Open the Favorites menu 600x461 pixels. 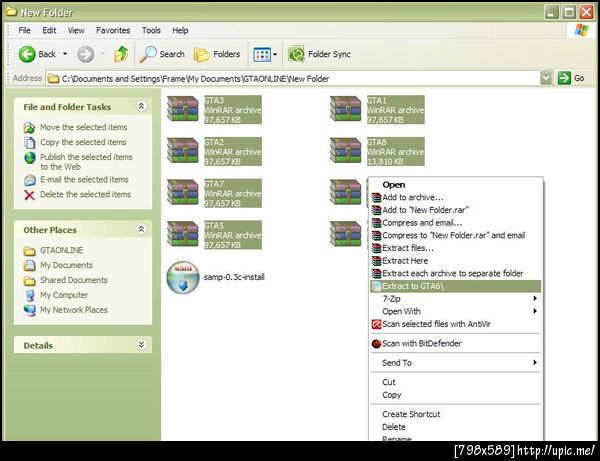point(113,30)
